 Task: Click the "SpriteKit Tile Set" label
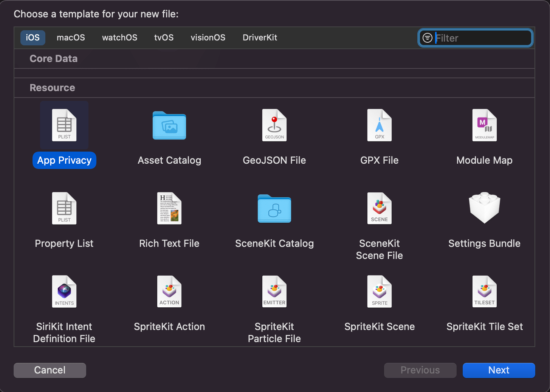(x=485, y=327)
